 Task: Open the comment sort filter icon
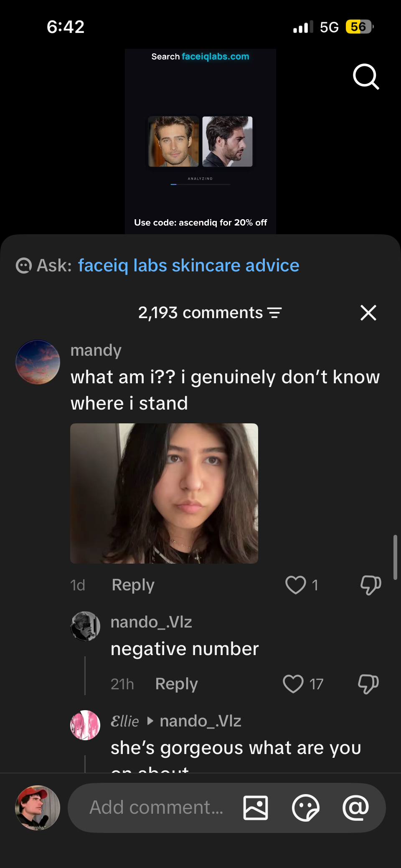274,313
